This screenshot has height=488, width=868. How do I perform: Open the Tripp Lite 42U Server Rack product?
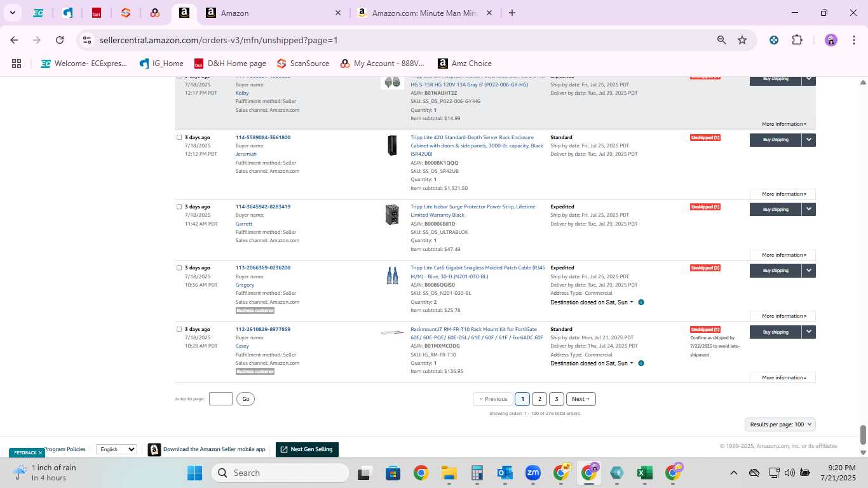[477, 146]
